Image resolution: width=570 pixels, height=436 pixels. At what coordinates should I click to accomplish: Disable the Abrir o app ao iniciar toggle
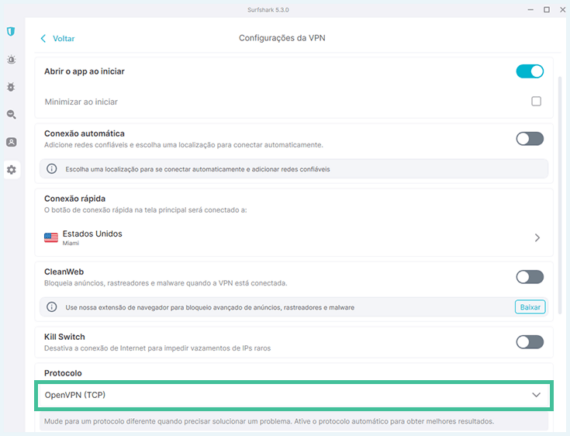(x=530, y=71)
